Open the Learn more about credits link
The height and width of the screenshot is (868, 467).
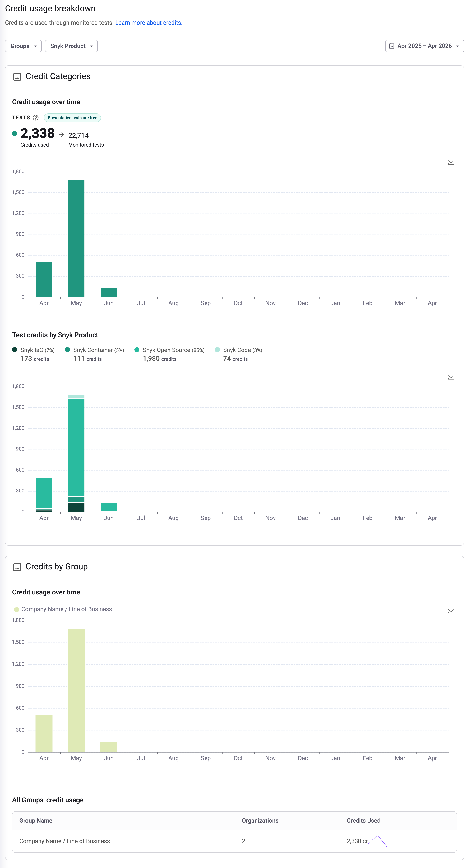pos(148,23)
